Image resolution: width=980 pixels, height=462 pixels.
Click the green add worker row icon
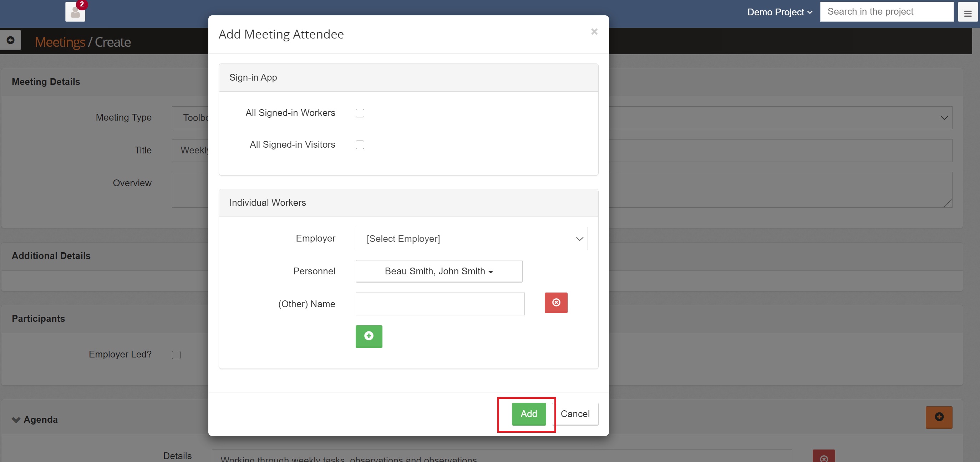369,336
